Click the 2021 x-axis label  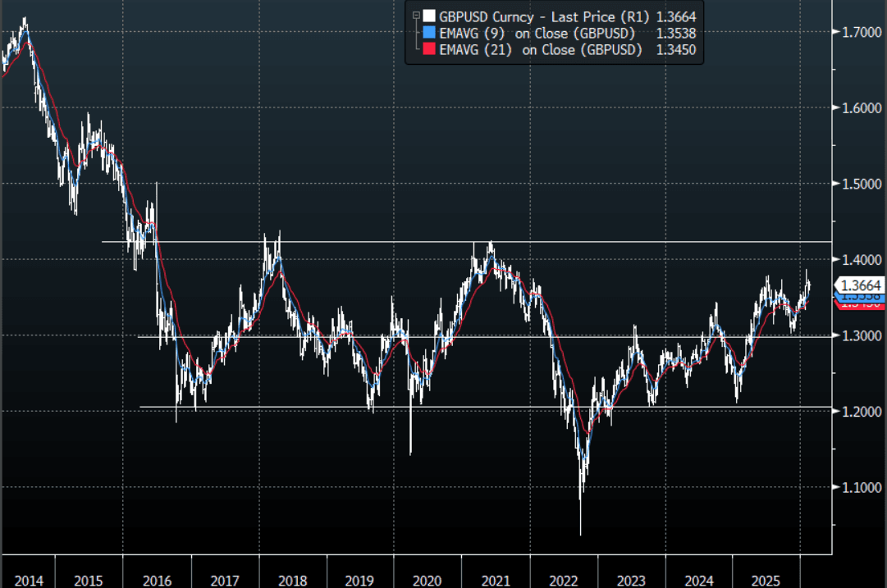496,581
